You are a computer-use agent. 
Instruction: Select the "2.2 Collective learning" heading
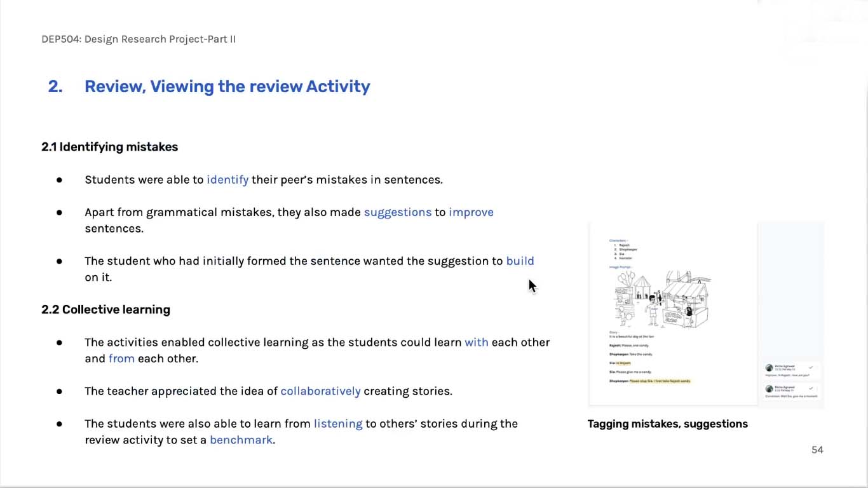coord(105,309)
